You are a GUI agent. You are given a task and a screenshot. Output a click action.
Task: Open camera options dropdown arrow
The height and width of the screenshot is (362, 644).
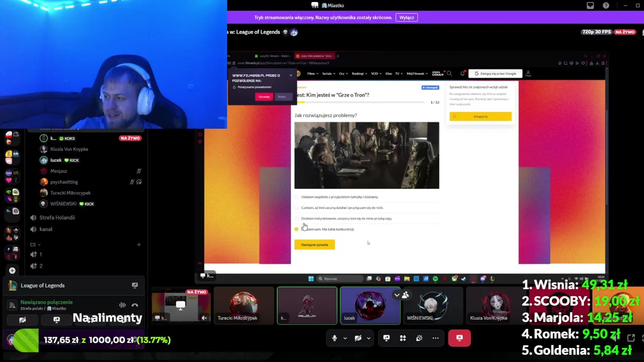click(x=369, y=338)
